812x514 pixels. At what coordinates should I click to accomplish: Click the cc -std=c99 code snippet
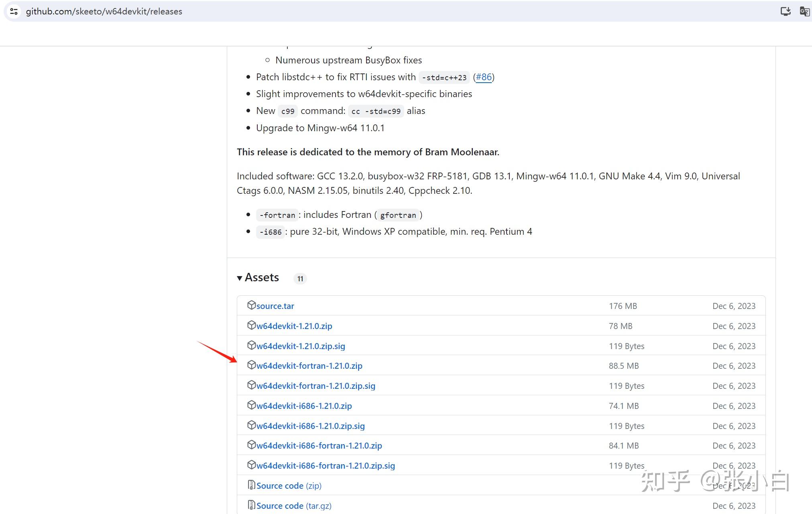376,111
